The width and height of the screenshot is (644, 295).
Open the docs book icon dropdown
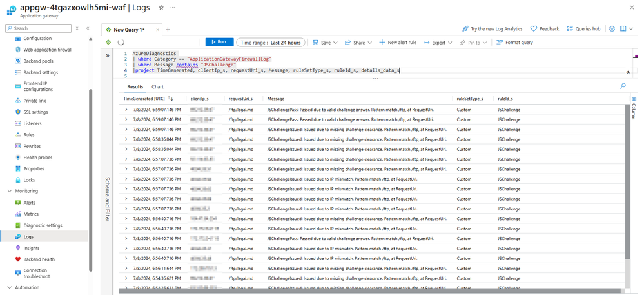(x=627, y=29)
